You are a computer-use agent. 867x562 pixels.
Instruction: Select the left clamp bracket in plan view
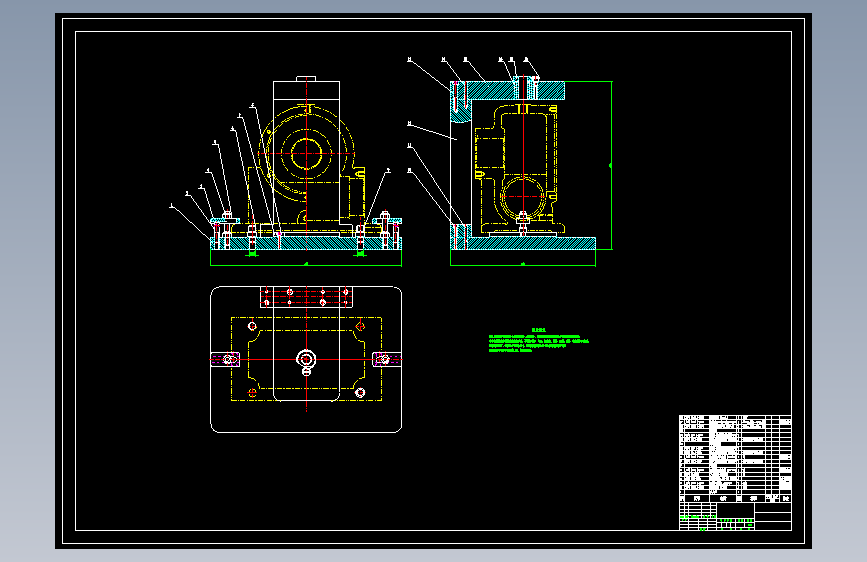[x=225, y=360]
